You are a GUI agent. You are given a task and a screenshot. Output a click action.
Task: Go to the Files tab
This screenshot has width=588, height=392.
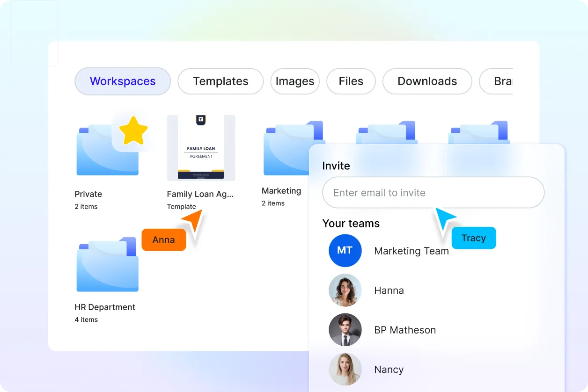(351, 81)
